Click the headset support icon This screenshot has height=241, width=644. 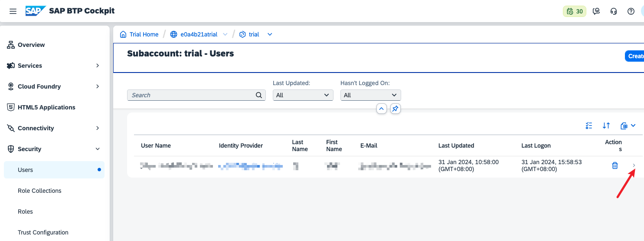(614, 11)
